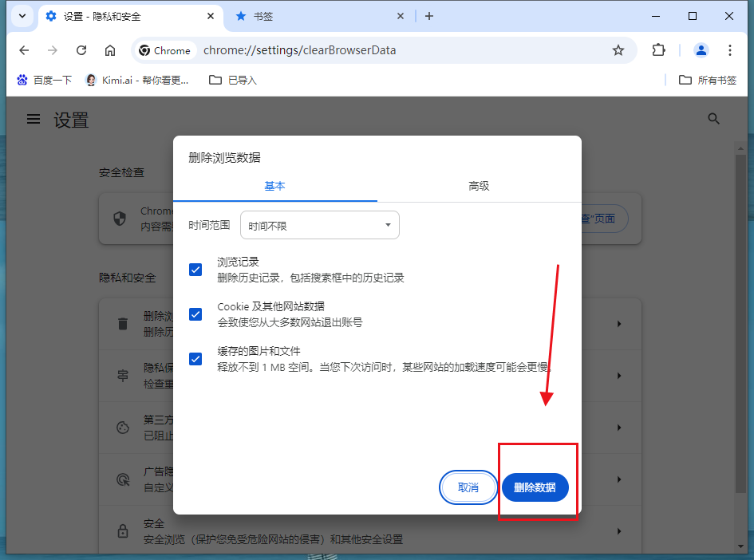Expand the 第三方 cookie row arrow
The image size is (754, 560).
click(619, 428)
